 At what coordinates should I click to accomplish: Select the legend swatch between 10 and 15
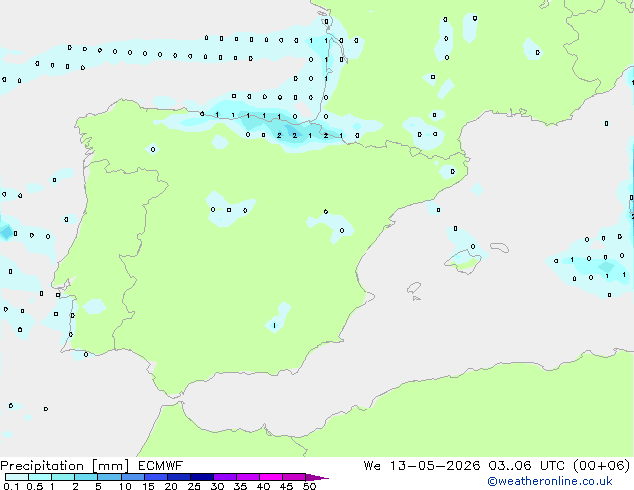pos(132,477)
